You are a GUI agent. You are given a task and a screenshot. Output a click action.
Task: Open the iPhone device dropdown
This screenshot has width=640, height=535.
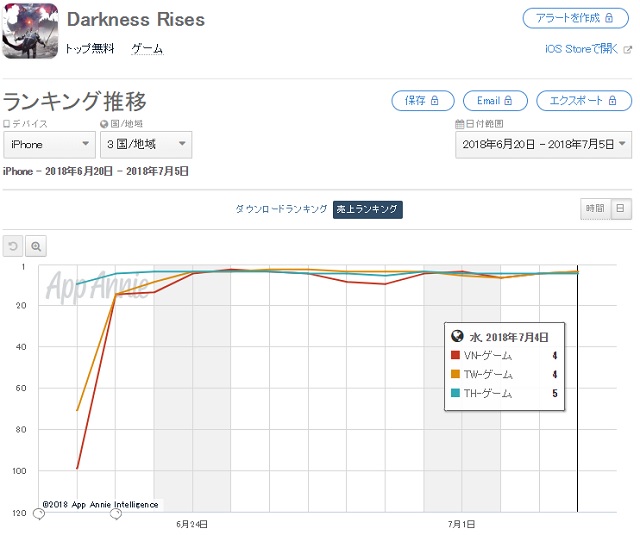coord(48,145)
